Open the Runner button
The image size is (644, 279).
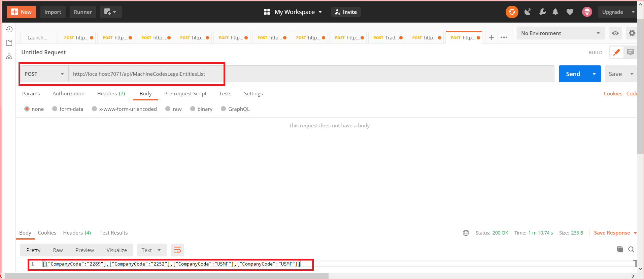(83, 12)
